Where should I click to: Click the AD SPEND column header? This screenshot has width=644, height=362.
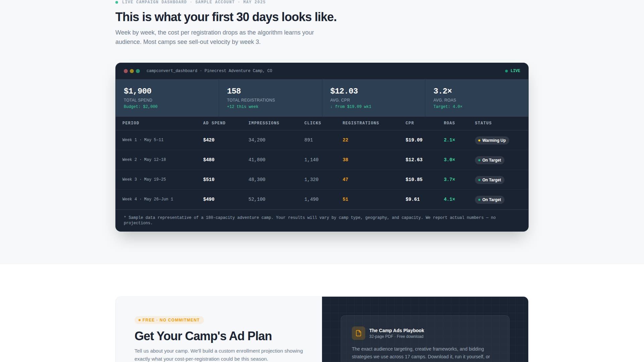214,123
